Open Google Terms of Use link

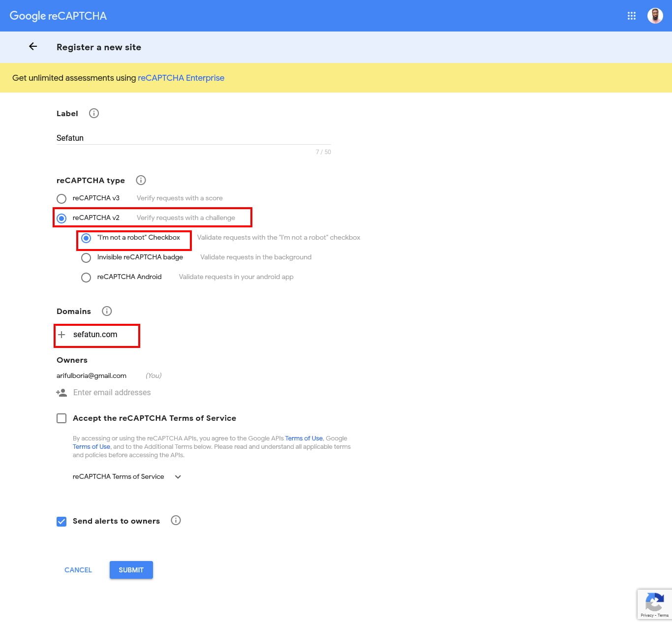point(92,446)
